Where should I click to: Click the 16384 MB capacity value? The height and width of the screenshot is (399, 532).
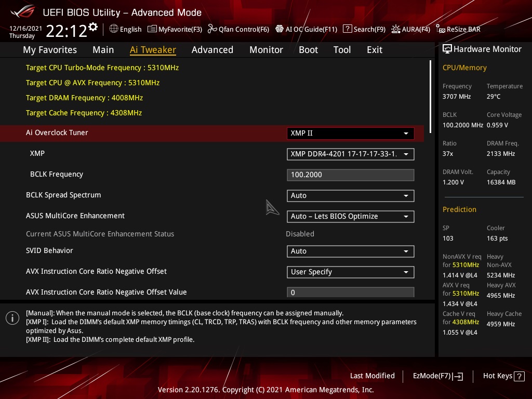(501, 182)
